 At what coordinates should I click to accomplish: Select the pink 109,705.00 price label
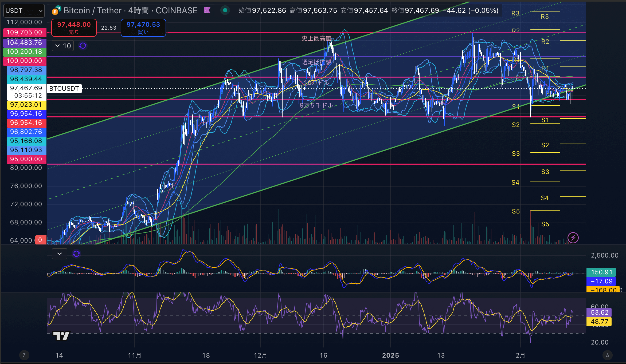click(25, 32)
